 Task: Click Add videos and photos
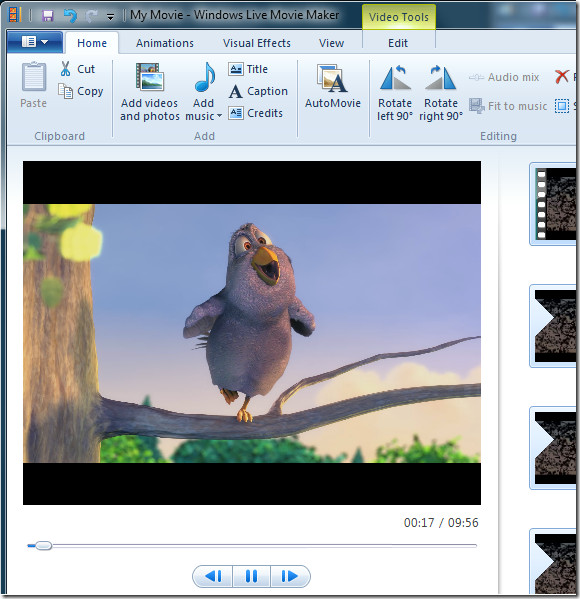[150, 92]
